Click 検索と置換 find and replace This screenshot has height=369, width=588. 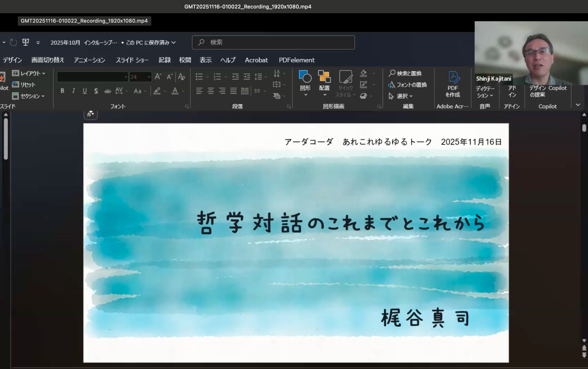coord(405,73)
